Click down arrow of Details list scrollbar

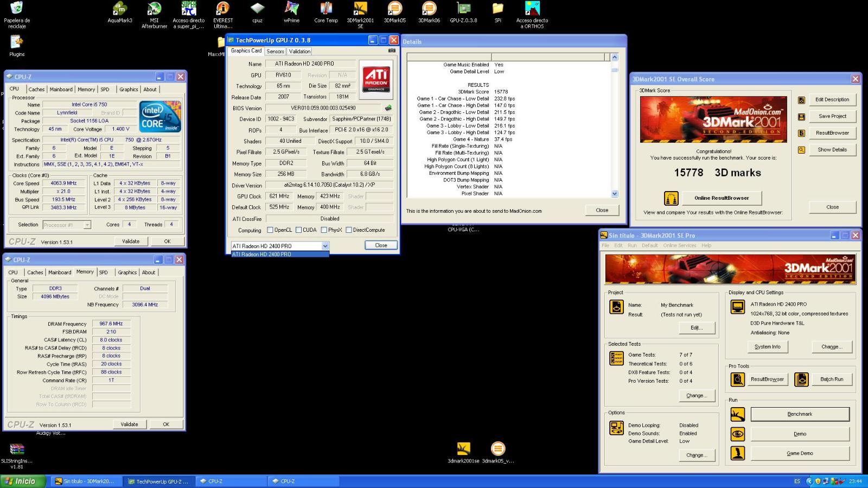point(615,194)
